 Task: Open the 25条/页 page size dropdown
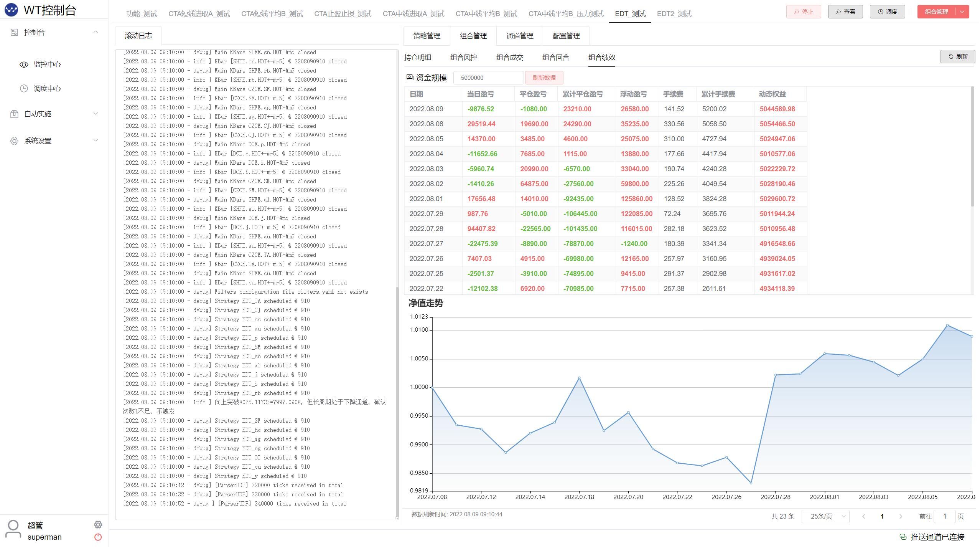[x=825, y=516]
